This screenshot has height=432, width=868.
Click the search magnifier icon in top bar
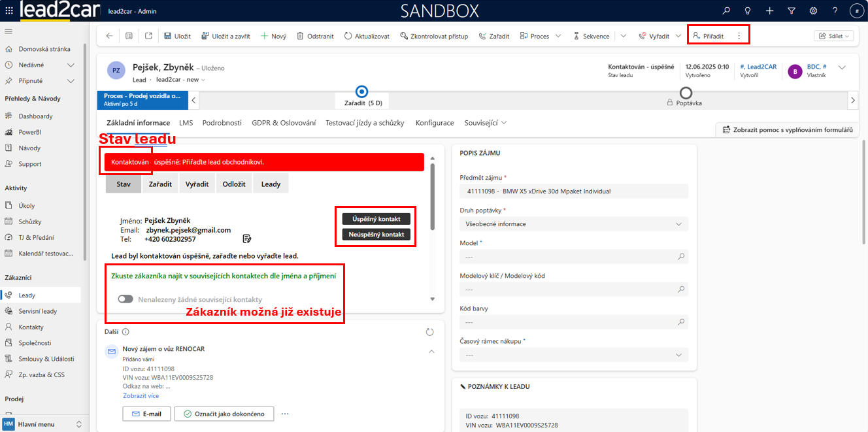tap(726, 11)
